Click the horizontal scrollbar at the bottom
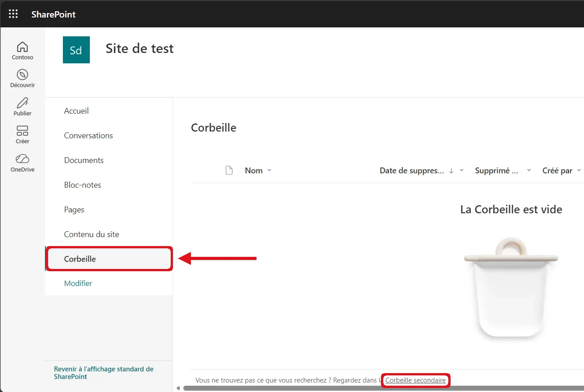The height and width of the screenshot is (392, 584). coord(384,388)
